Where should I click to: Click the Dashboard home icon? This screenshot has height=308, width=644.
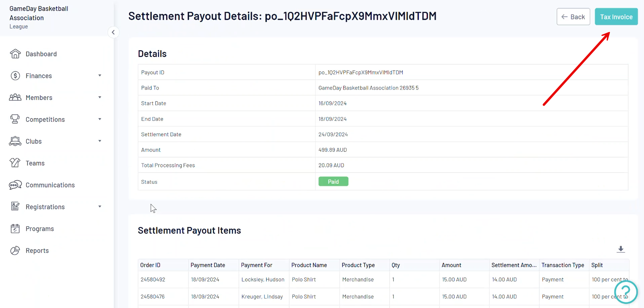coord(15,54)
